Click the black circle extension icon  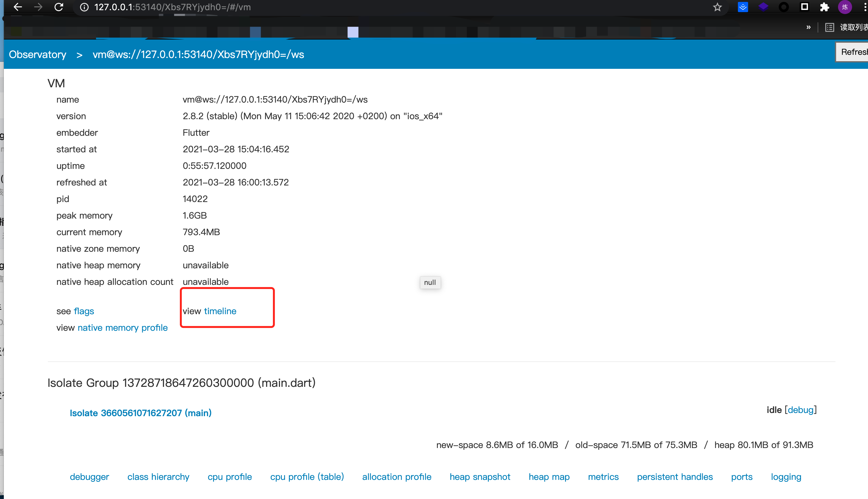pos(783,7)
